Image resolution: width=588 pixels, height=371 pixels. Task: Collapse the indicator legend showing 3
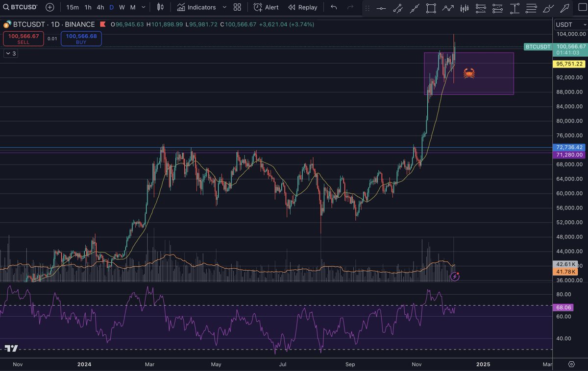(x=11, y=54)
